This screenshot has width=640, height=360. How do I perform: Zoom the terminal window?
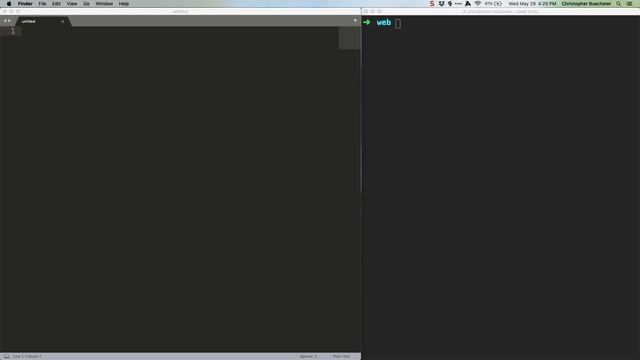[379, 11]
